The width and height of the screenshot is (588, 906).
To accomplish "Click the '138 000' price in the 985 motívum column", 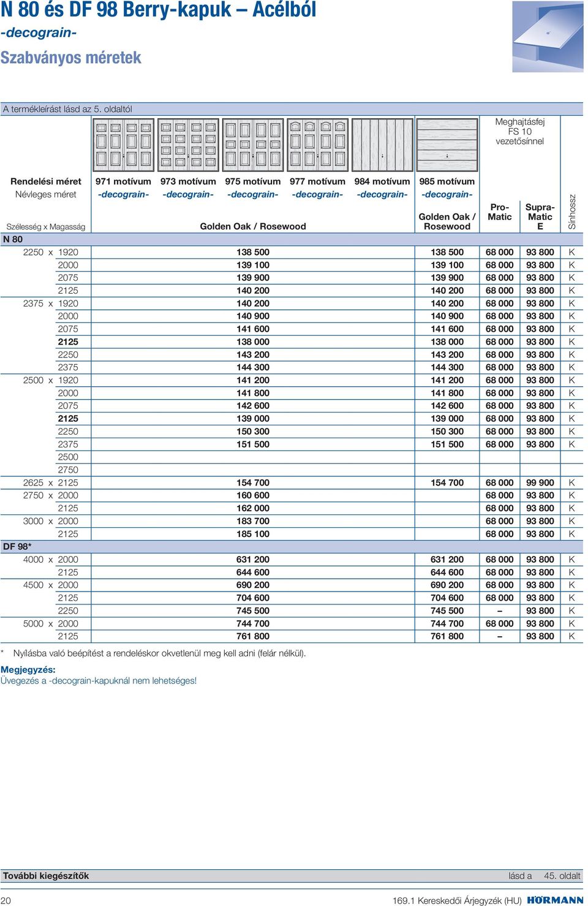I will pos(447,342).
